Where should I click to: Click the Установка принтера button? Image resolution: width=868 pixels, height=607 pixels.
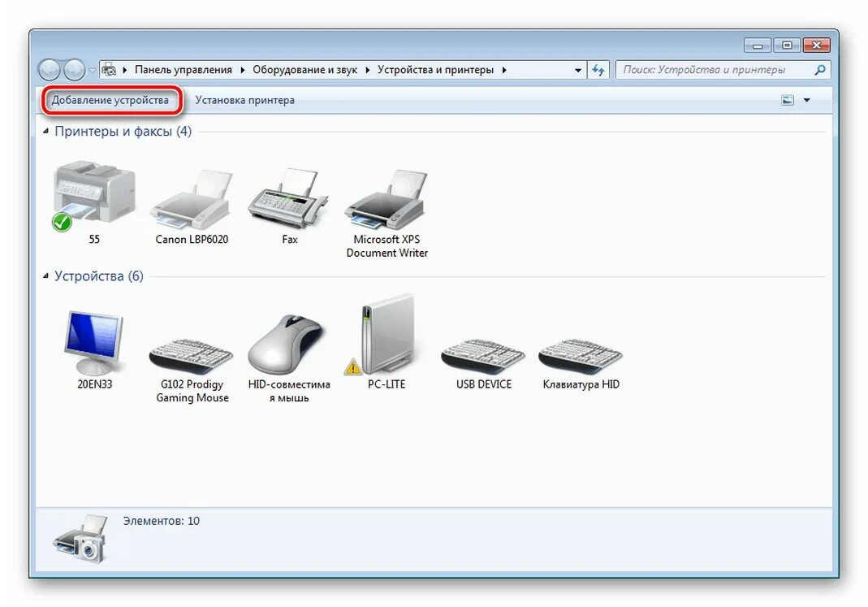[244, 99]
